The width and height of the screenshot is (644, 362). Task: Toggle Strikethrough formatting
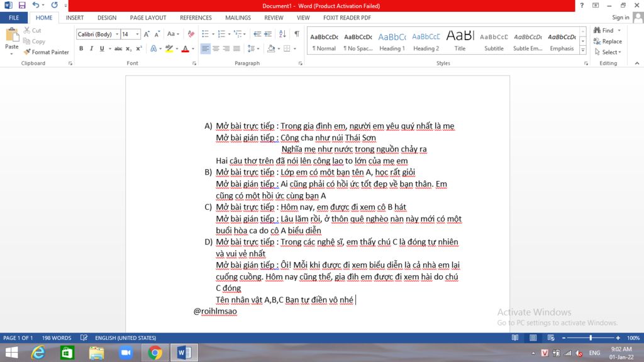(118, 48)
